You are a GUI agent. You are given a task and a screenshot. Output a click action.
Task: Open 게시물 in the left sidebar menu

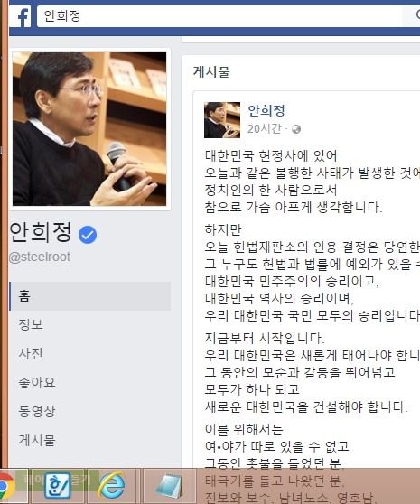pyautogui.click(x=37, y=441)
